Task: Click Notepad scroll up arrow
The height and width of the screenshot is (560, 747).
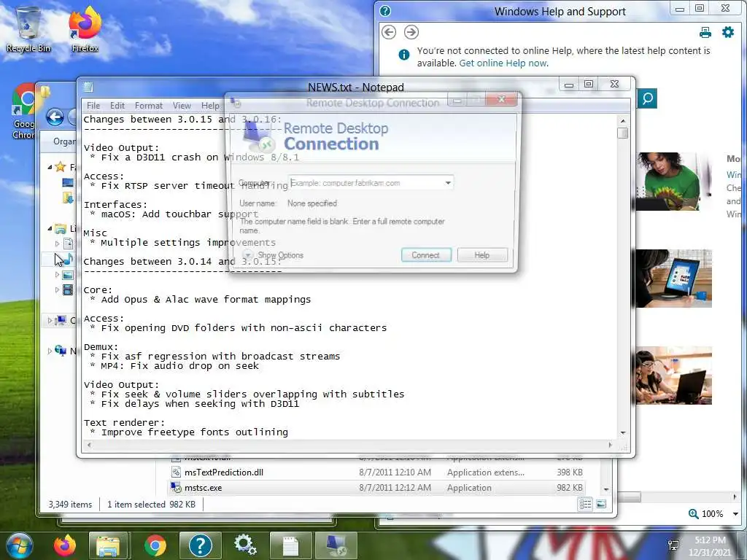Action: click(623, 120)
